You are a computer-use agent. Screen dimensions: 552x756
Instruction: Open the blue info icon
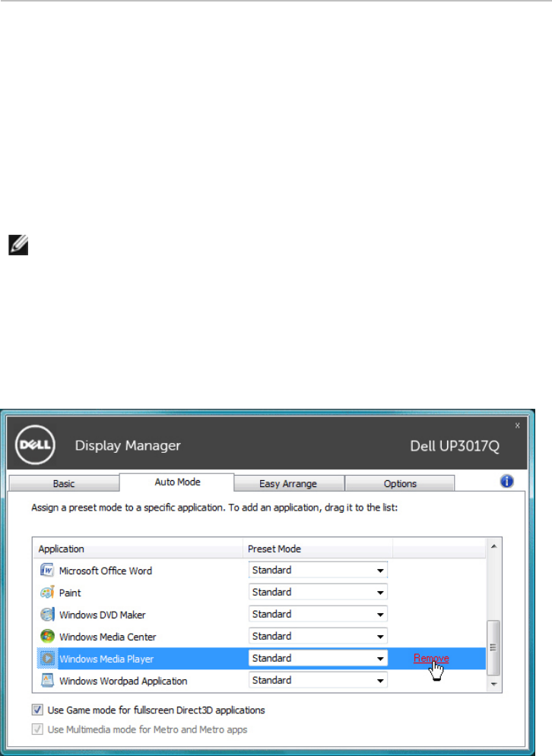click(x=506, y=481)
